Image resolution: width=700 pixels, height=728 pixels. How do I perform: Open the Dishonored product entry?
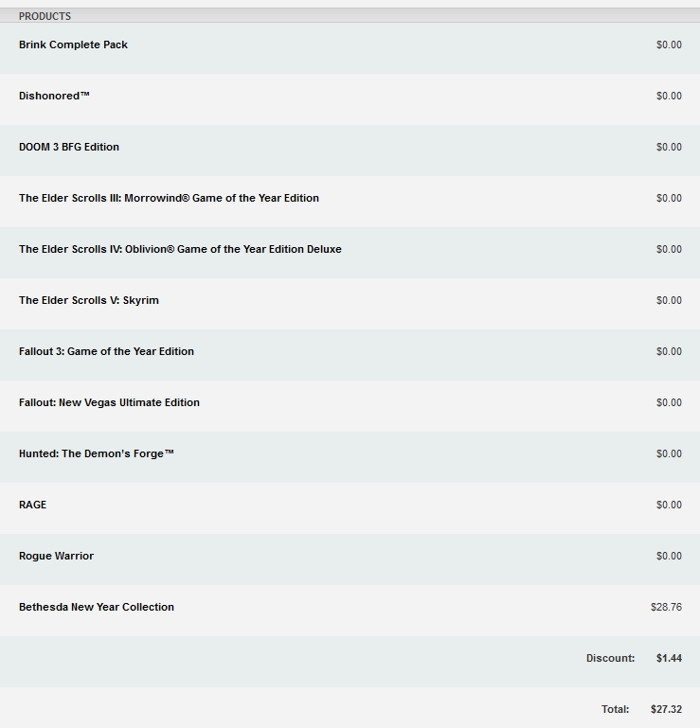point(54,96)
